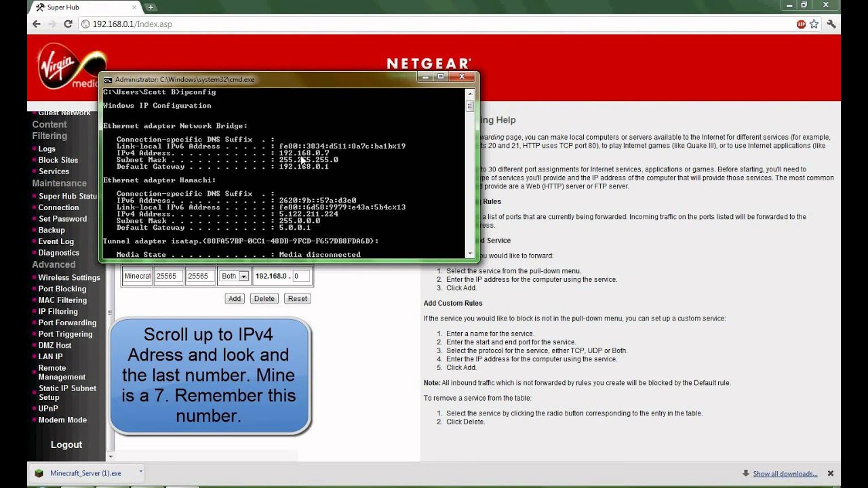This screenshot has height=488, width=868.
Task: Open Modem Mode page
Action: (x=62, y=420)
